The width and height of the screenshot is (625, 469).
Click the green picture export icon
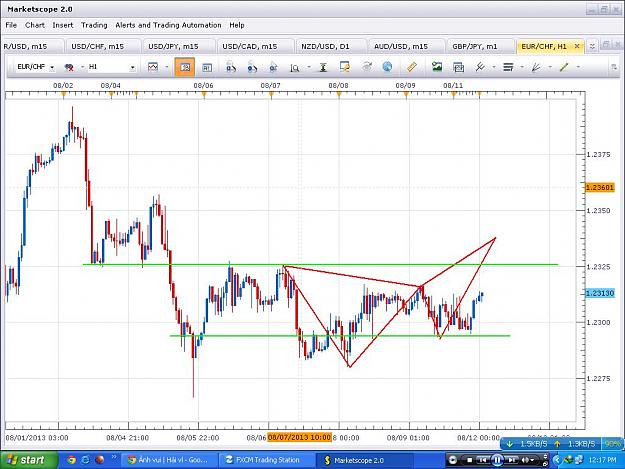[437, 67]
